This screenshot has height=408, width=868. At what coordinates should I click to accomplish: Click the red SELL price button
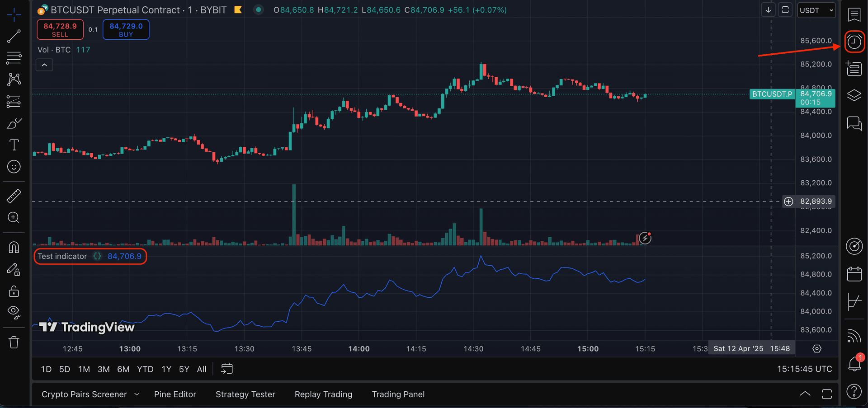(60, 30)
